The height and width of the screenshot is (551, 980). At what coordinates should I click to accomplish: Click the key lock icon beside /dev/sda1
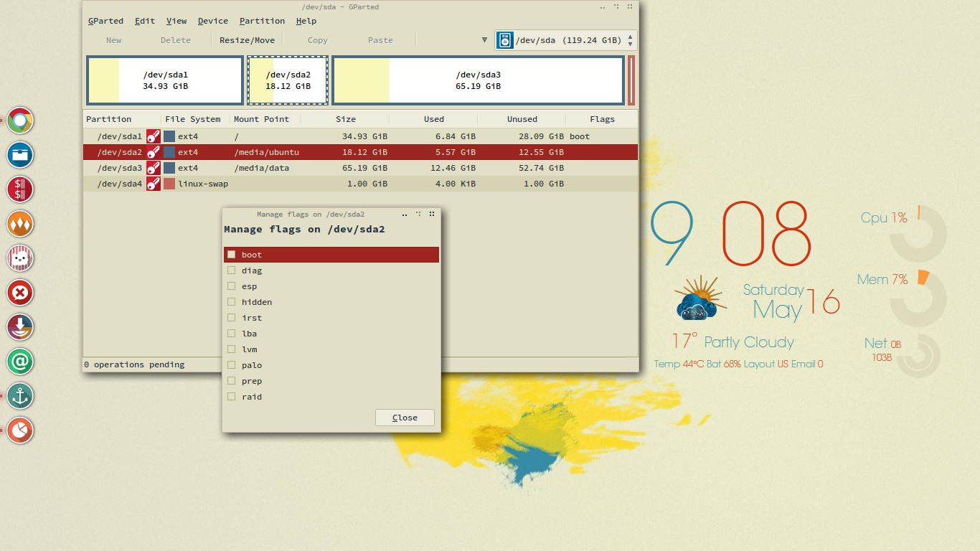click(x=153, y=136)
